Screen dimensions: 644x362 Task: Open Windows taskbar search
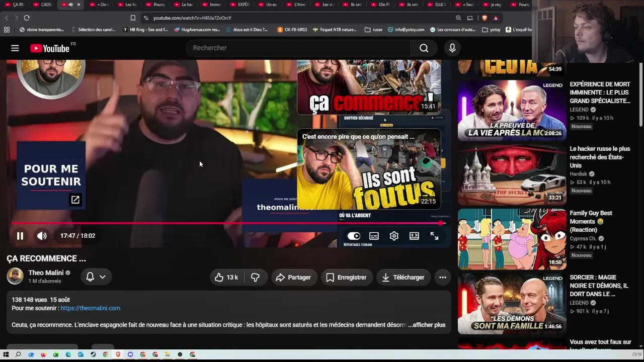[19, 354]
